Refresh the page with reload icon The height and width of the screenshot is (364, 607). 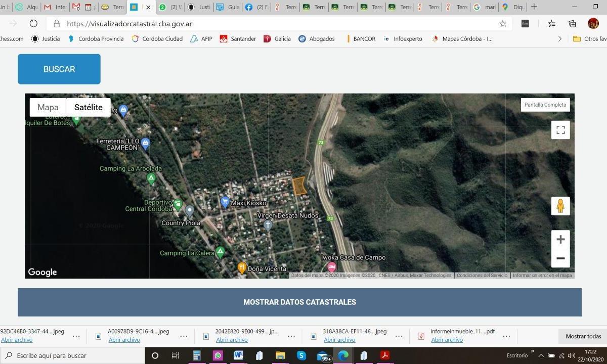(33, 24)
